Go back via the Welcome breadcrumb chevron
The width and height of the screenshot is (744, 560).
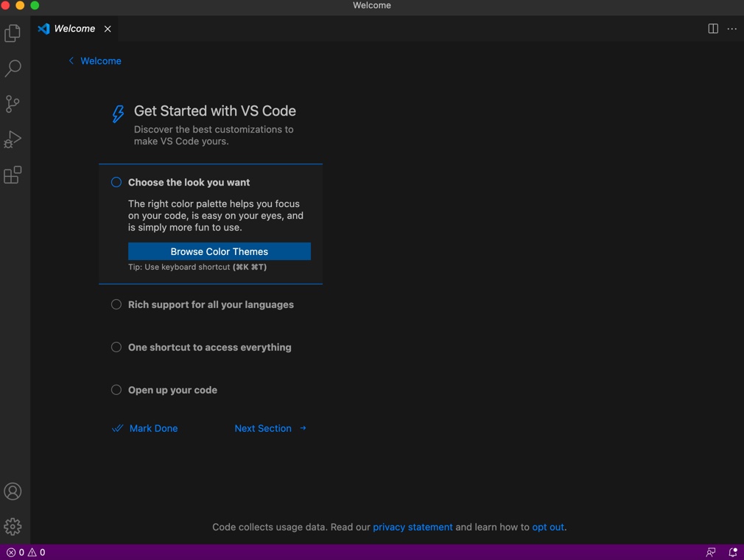pyautogui.click(x=71, y=60)
